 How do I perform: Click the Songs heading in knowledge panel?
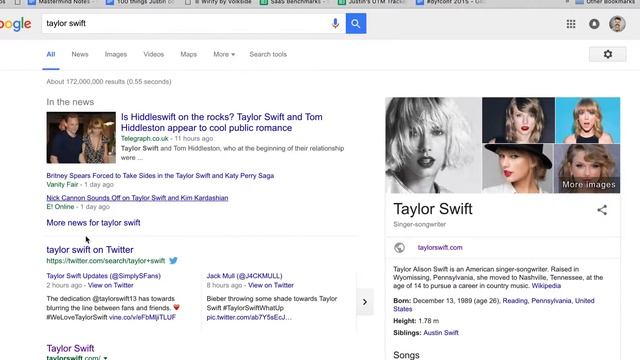point(406,355)
